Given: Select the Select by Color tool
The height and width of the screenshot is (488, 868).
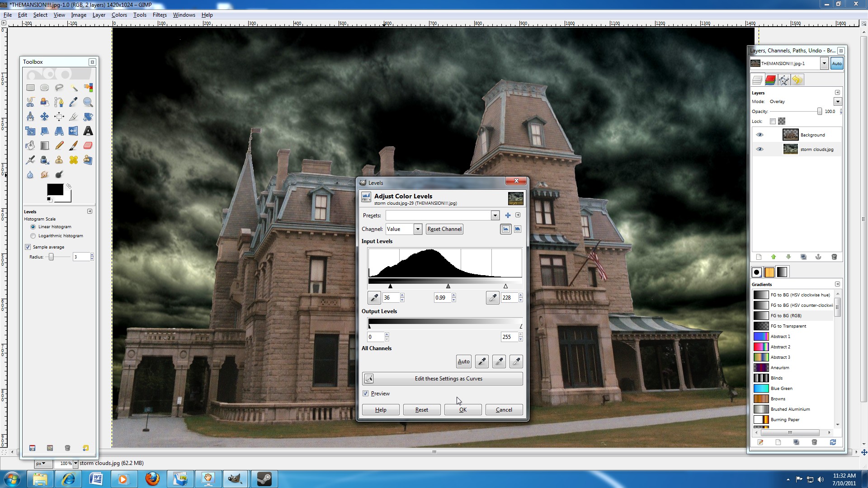Looking at the screenshot, I should point(88,88).
